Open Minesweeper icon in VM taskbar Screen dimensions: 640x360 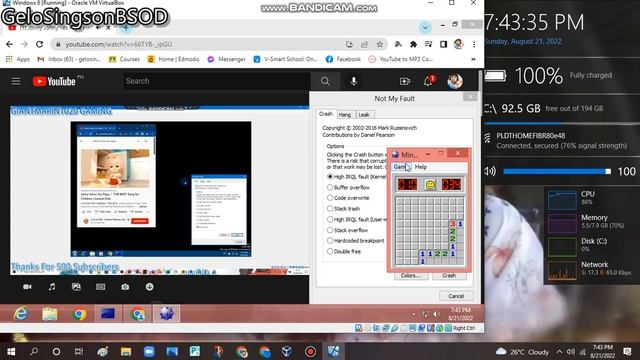point(167,314)
